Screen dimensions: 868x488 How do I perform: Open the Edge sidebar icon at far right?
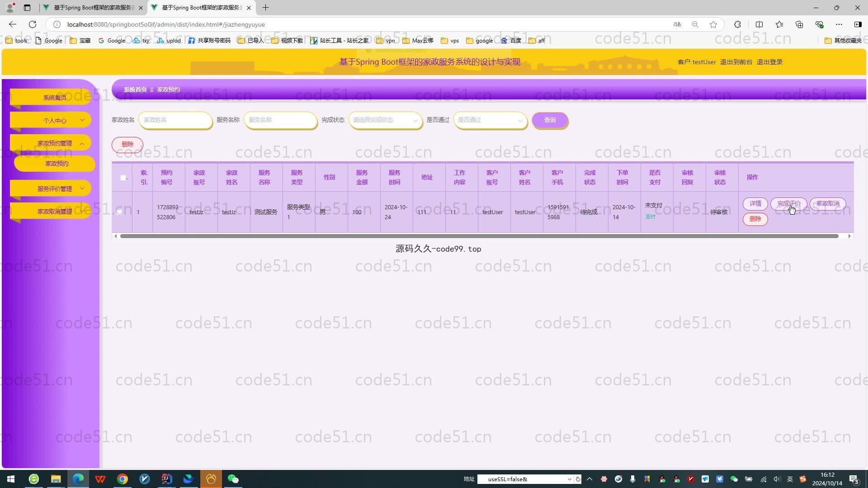coord(858,24)
